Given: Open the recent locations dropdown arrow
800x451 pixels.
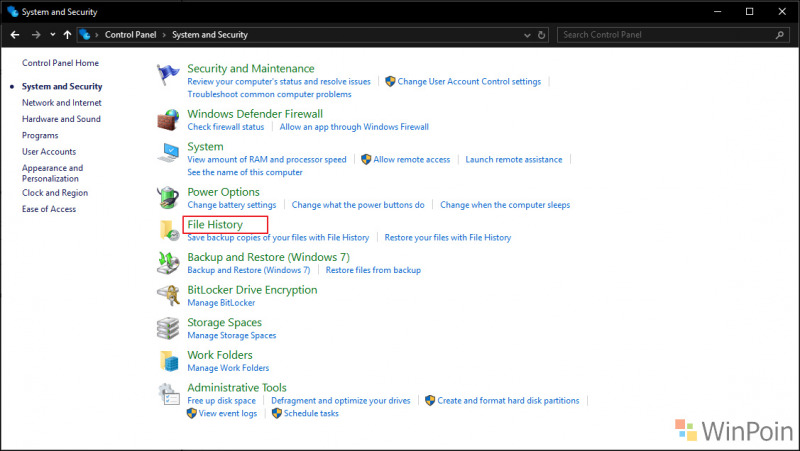Looking at the screenshot, I should pyautogui.click(x=53, y=35).
